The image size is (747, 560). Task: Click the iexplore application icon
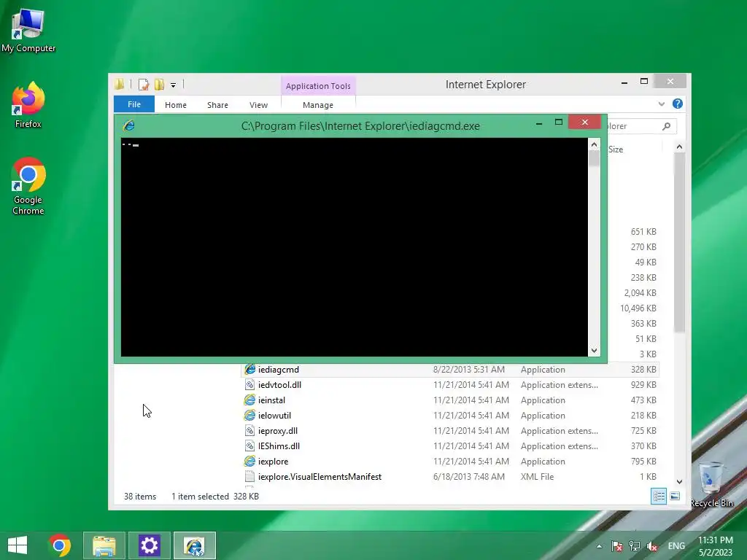pyautogui.click(x=249, y=461)
